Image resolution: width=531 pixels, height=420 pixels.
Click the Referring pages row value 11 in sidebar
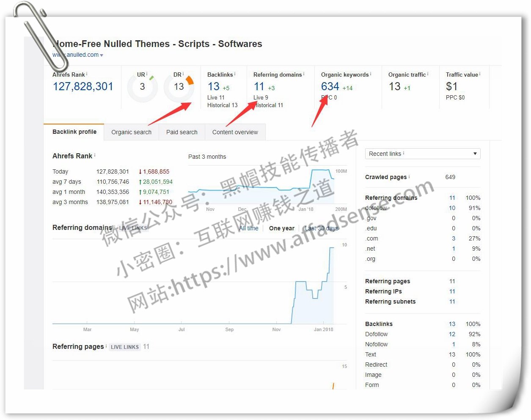click(x=452, y=281)
